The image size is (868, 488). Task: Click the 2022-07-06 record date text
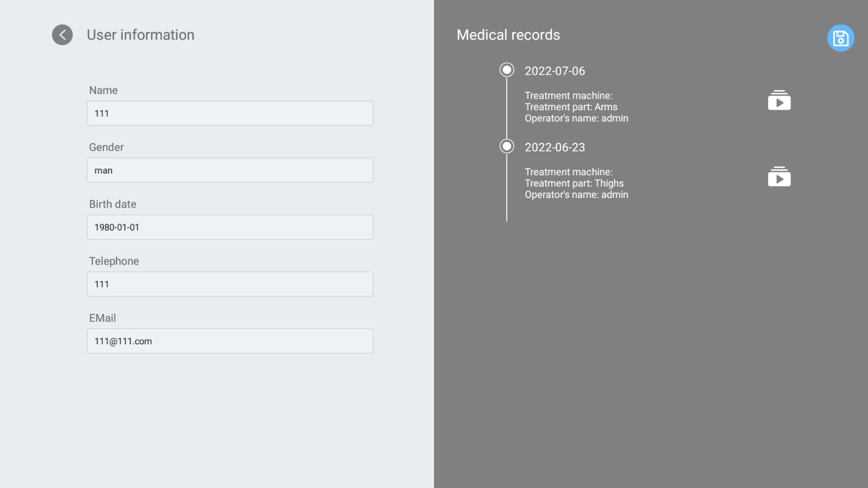(x=554, y=71)
